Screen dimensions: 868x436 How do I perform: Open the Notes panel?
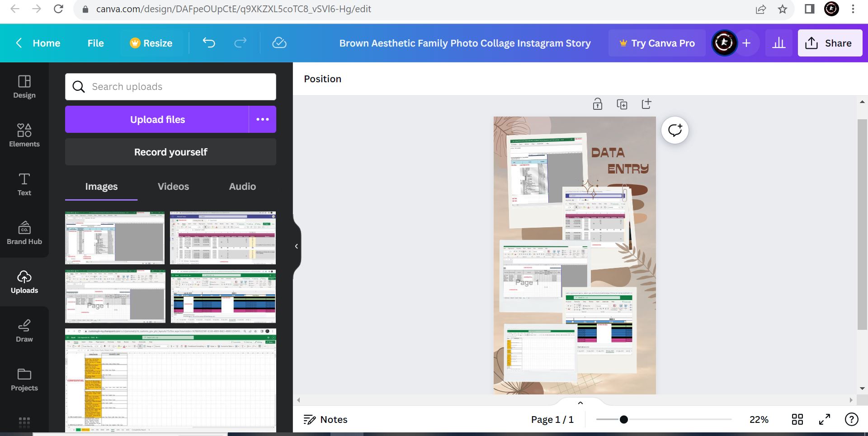click(325, 419)
